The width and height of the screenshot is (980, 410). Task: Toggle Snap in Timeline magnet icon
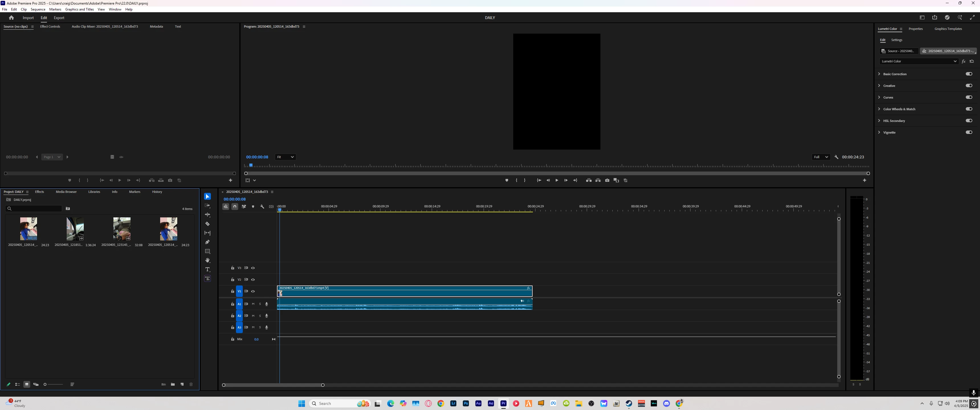(235, 207)
